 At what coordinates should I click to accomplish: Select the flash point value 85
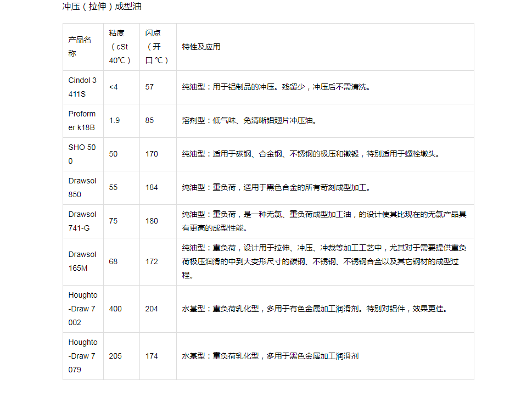point(149,121)
